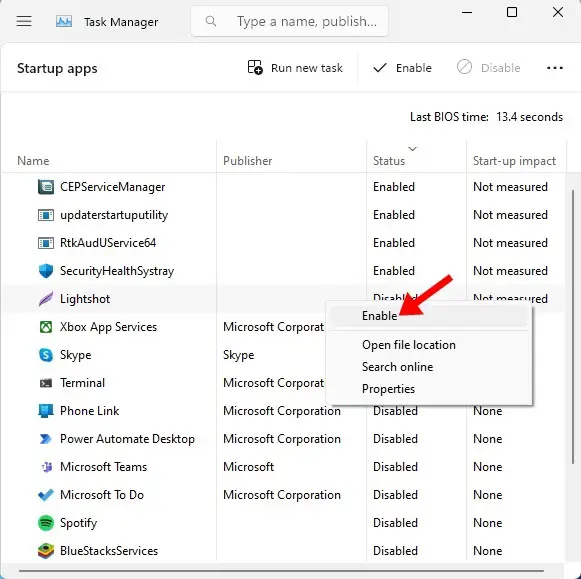581x579 pixels.
Task: Sort by Status column header
Action: (x=389, y=161)
